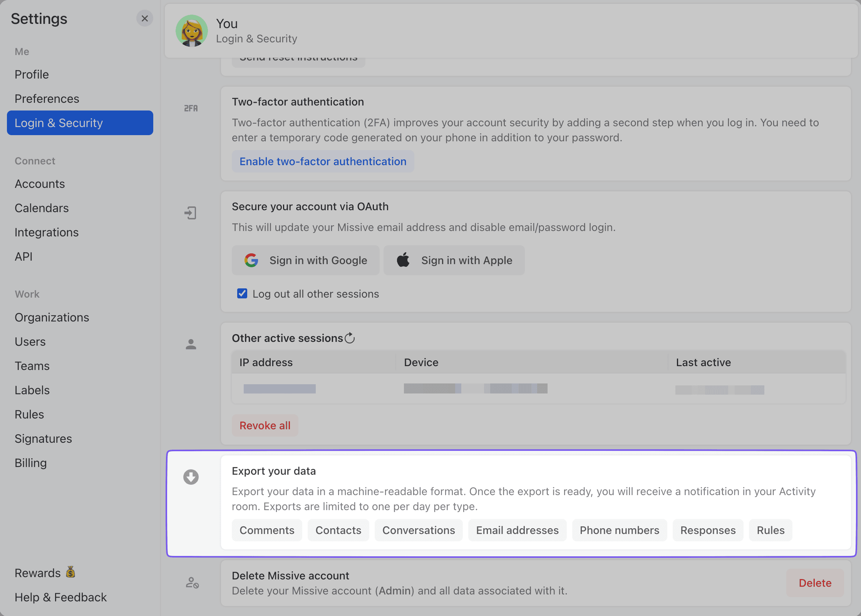Switch to the Billing settings section
Screen dimensions: 861x616
[30, 462]
